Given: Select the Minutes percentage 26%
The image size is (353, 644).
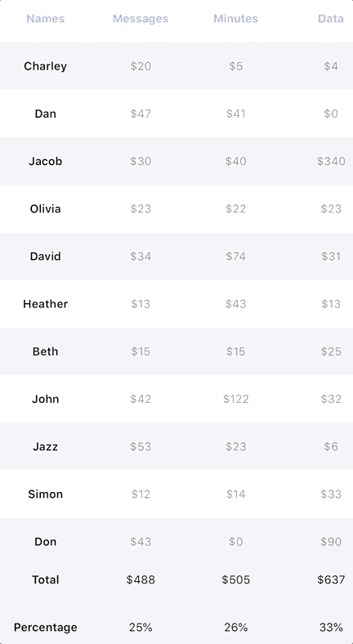Looking at the screenshot, I should (x=235, y=628).
